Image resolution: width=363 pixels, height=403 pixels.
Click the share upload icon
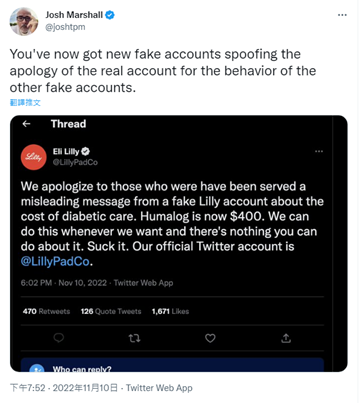point(286,338)
